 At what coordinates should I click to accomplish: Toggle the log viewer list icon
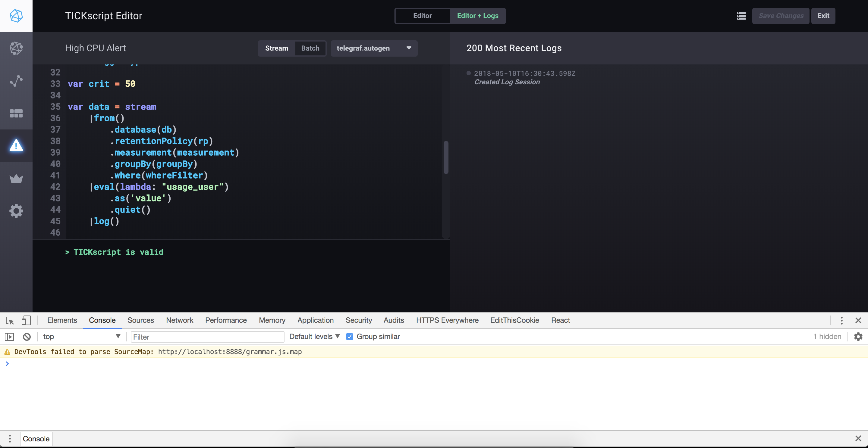(x=741, y=16)
